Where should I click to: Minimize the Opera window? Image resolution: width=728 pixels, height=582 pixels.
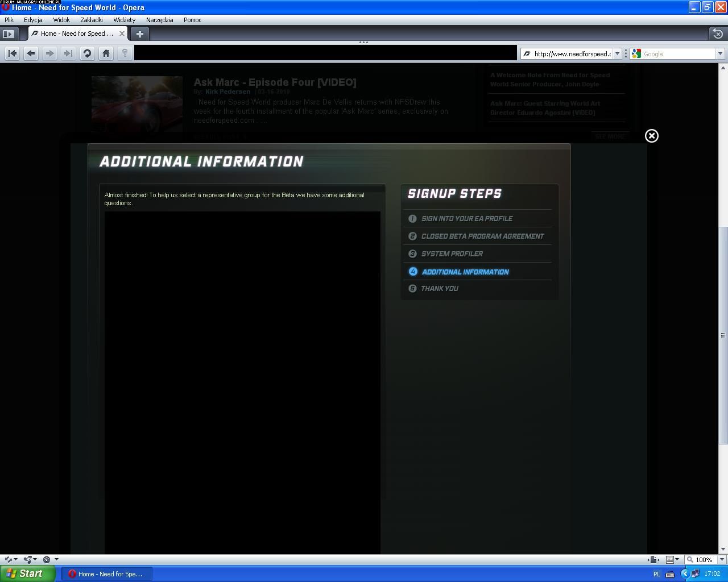pos(694,7)
